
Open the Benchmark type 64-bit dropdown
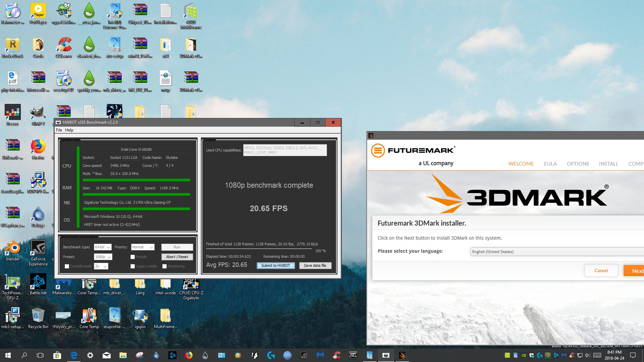(x=102, y=247)
